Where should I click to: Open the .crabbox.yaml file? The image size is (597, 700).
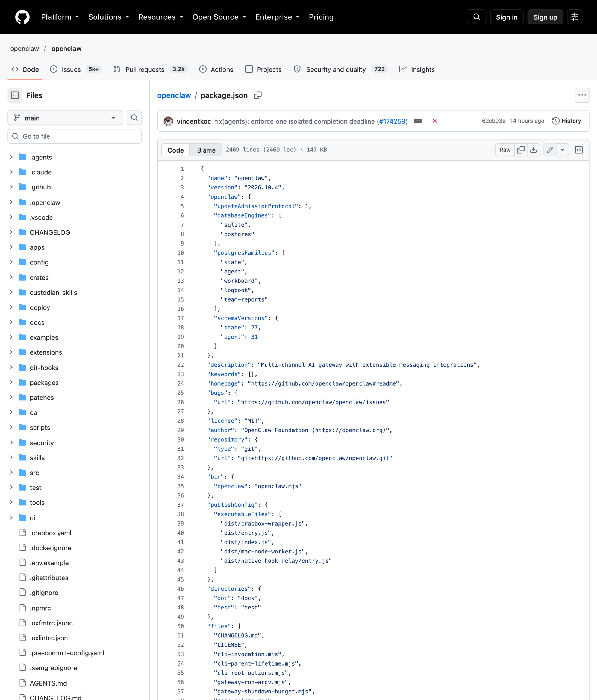pos(51,533)
